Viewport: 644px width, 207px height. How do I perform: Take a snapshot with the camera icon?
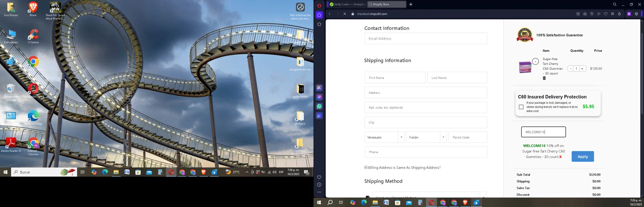(585, 14)
